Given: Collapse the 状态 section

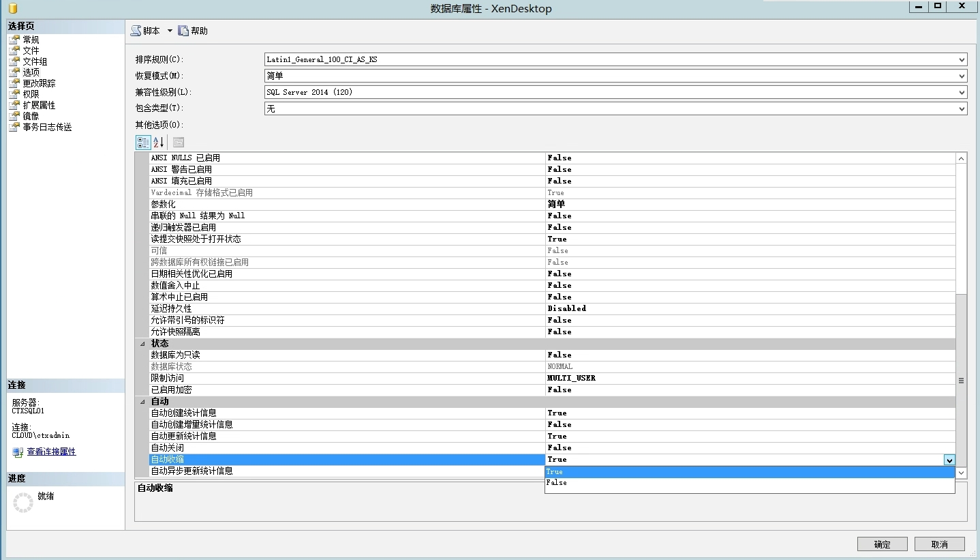Looking at the screenshot, I should [x=142, y=344].
